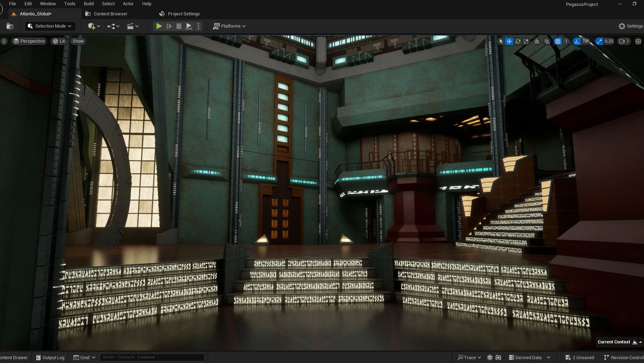The height and width of the screenshot is (363, 644).
Task: Open the Blueprints dropdown
Action: pyautogui.click(x=113, y=26)
